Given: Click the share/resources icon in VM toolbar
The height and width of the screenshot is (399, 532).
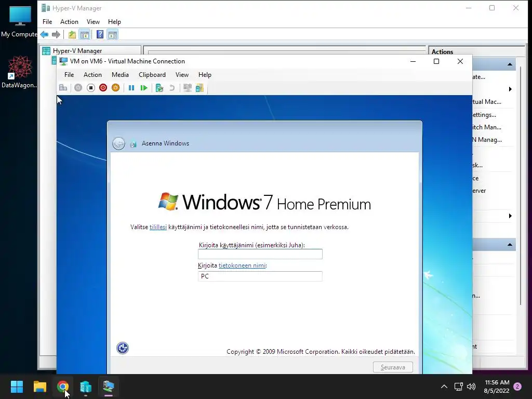Looking at the screenshot, I should (199, 88).
